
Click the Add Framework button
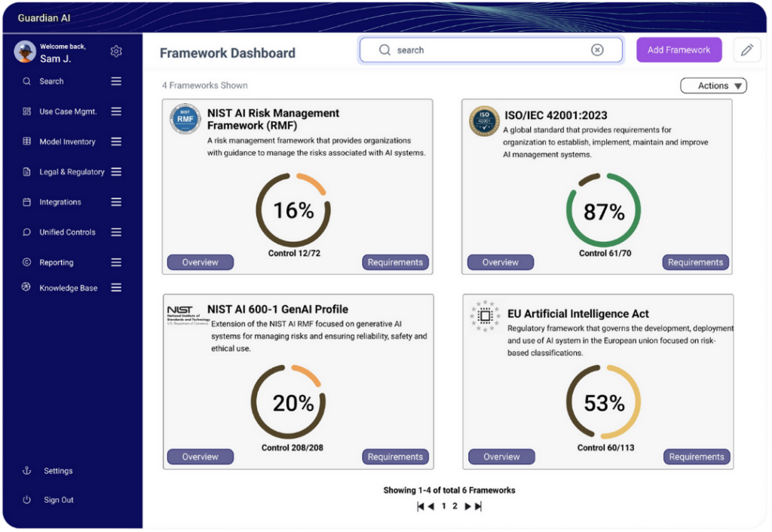click(x=679, y=49)
